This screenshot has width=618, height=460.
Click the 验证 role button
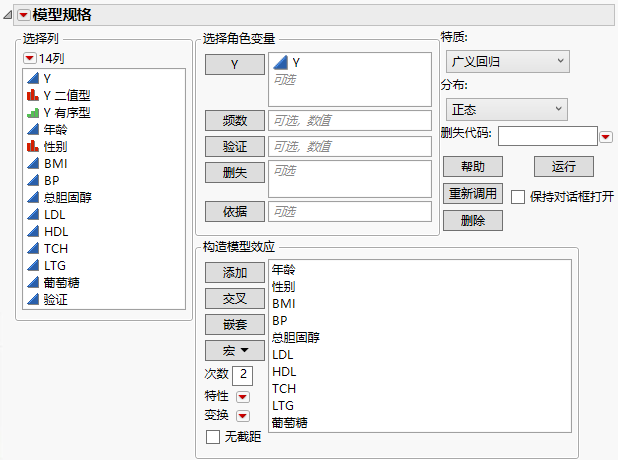pyautogui.click(x=235, y=147)
